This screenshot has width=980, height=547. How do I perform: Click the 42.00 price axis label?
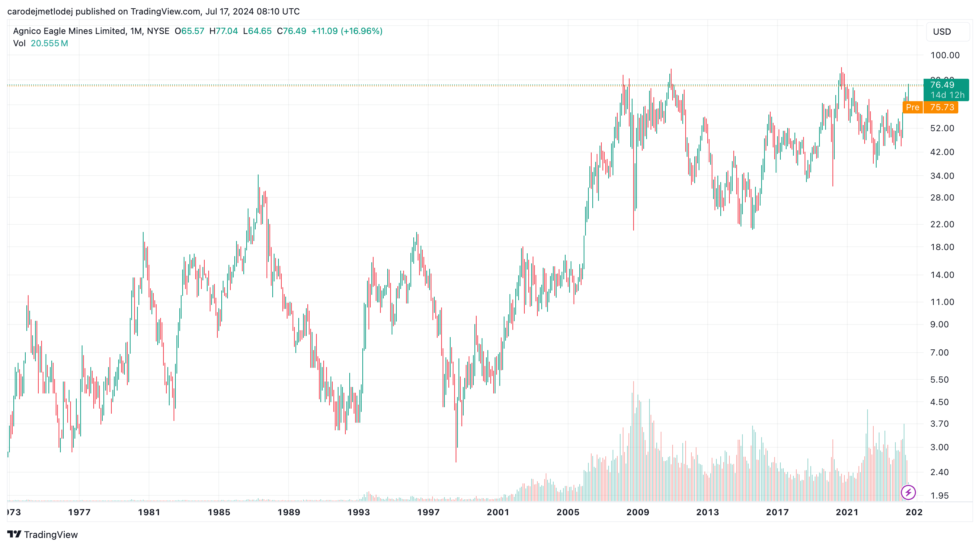(942, 152)
